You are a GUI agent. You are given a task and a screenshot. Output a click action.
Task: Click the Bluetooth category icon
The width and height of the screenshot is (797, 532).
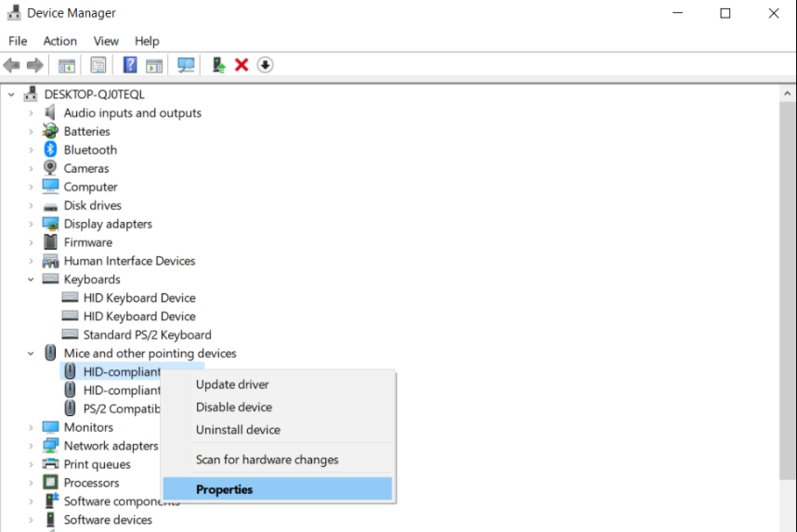coord(50,149)
